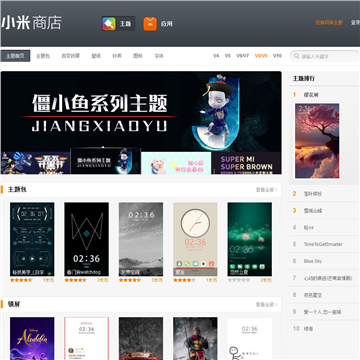Switch to the 主题包 tab
The width and height of the screenshot is (360, 360).
(x=43, y=56)
